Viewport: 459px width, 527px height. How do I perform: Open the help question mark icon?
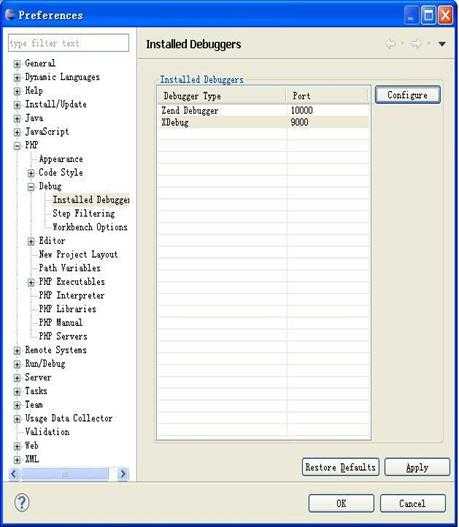[x=22, y=503]
